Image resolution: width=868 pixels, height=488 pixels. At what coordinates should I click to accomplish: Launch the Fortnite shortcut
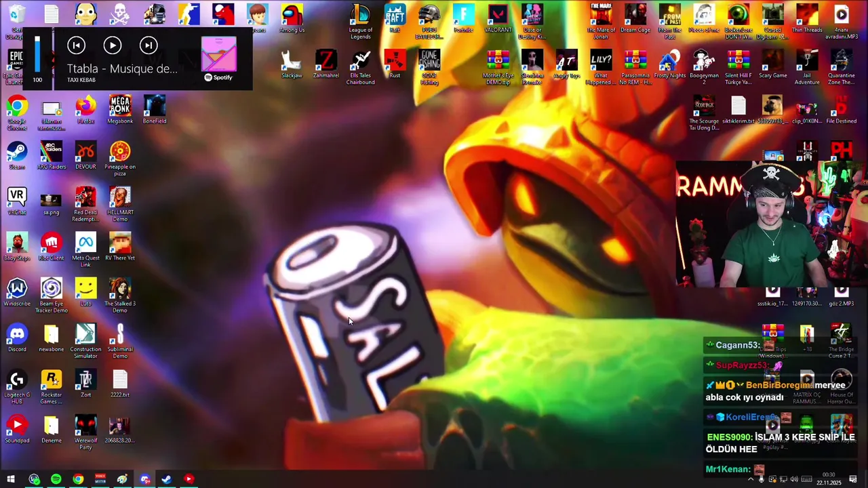(x=463, y=18)
